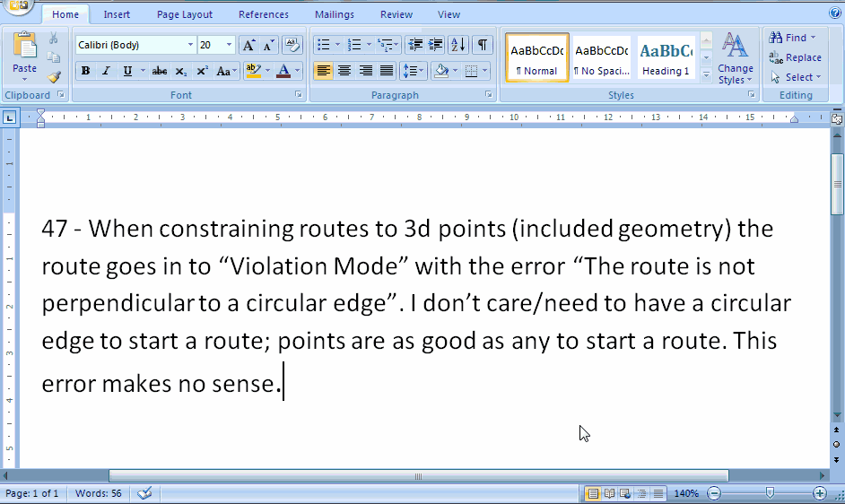Expand the Paste options arrow
Image resolution: width=845 pixels, height=504 pixels.
[x=24, y=80]
